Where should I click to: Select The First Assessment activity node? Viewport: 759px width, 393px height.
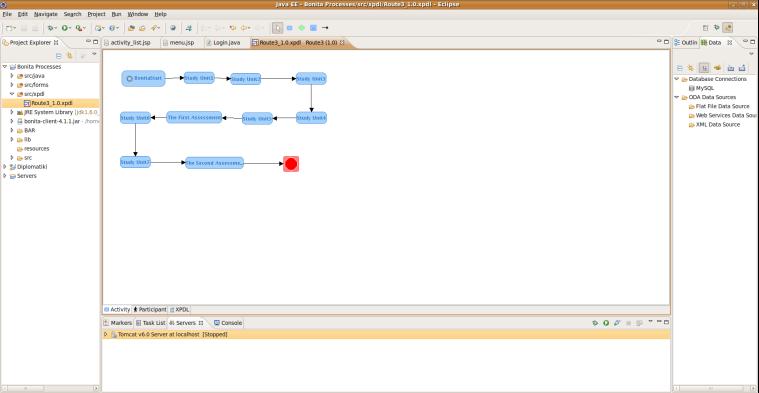click(x=194, y=118)
